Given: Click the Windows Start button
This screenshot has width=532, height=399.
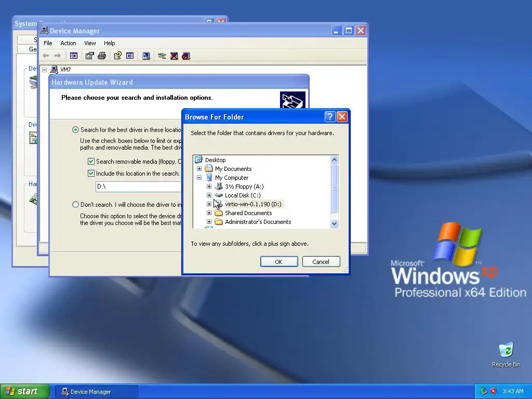Looking at the screenshot, I should (24, 391).
